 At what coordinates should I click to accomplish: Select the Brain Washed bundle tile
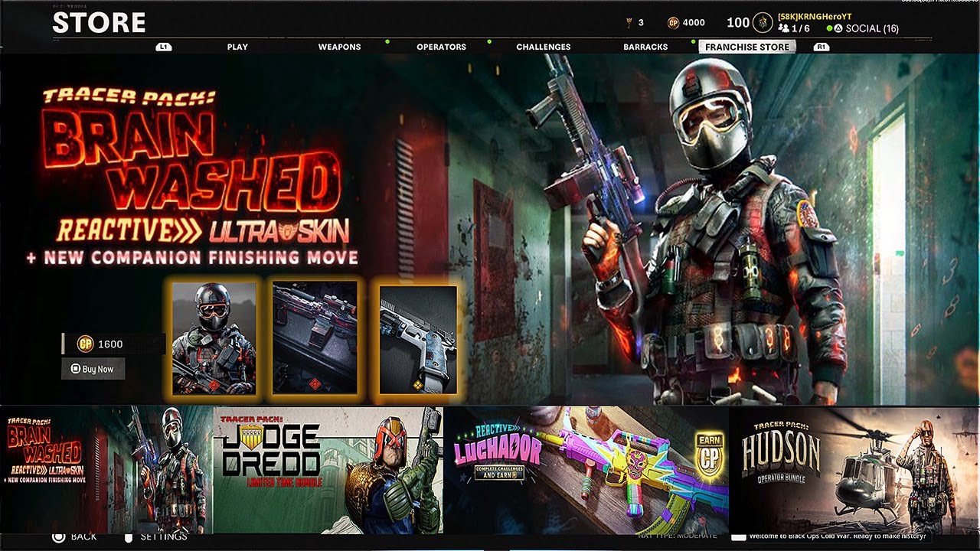106,470
